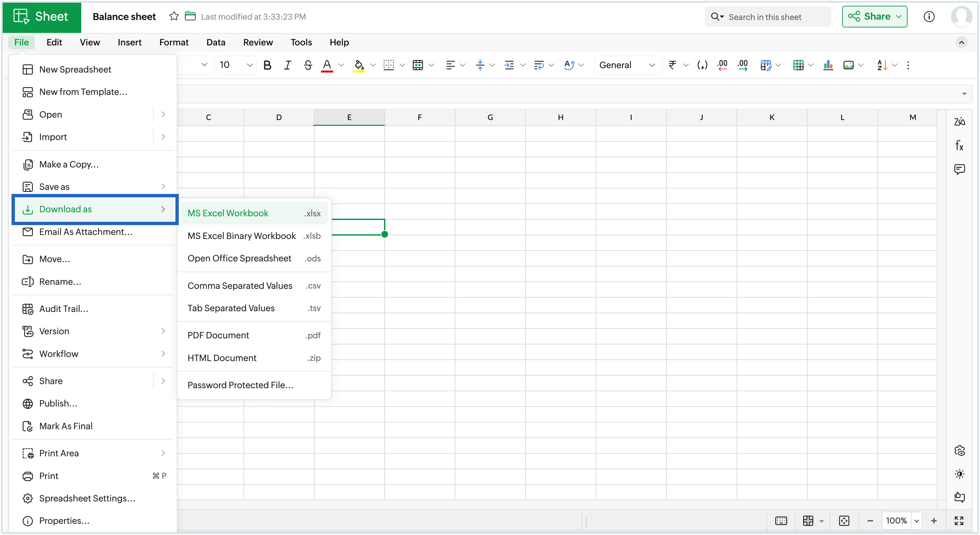Open the Data menu
This screenshot has width=980, height=535.
coord(216,42)
